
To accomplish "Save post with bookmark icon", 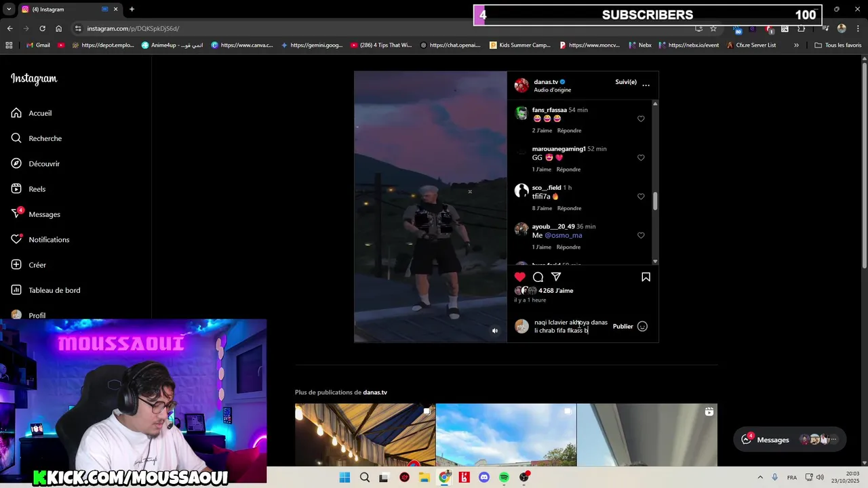I will [646, 277].
